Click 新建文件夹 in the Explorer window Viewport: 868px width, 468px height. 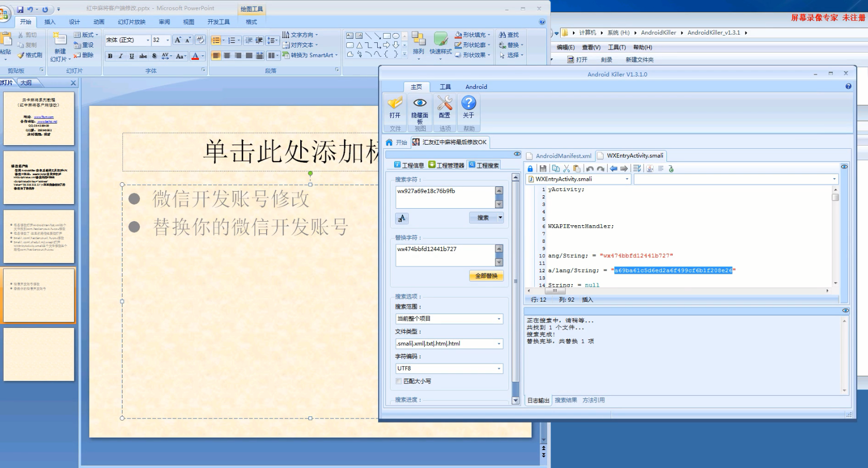[640, 59]
